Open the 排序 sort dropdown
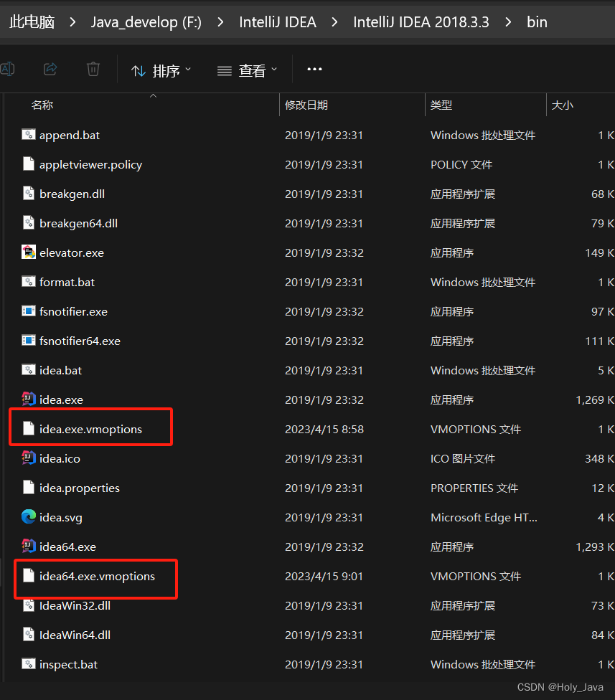The width and height of the screenshot is (615, 700). tap(161, 70)
